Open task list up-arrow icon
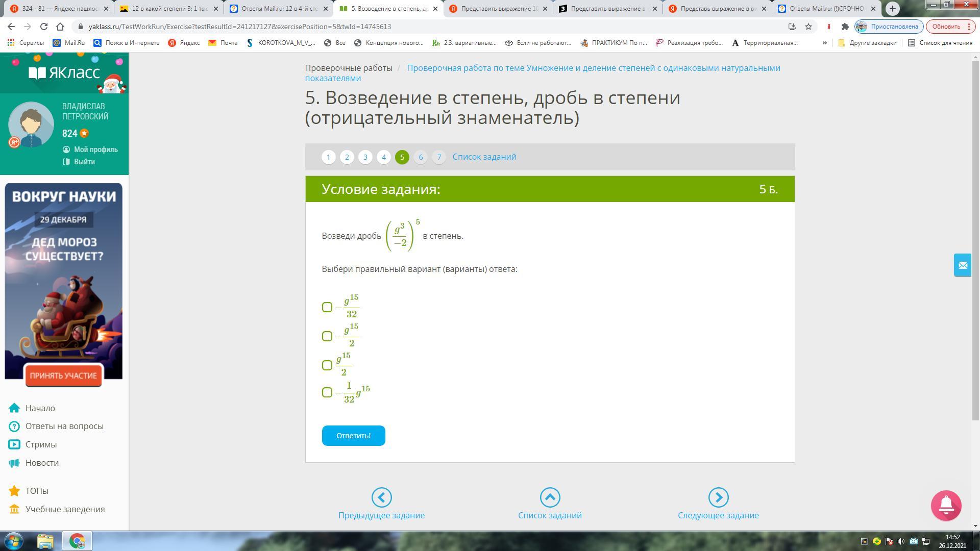Screen dimensions: 980x551 [550, 497]
